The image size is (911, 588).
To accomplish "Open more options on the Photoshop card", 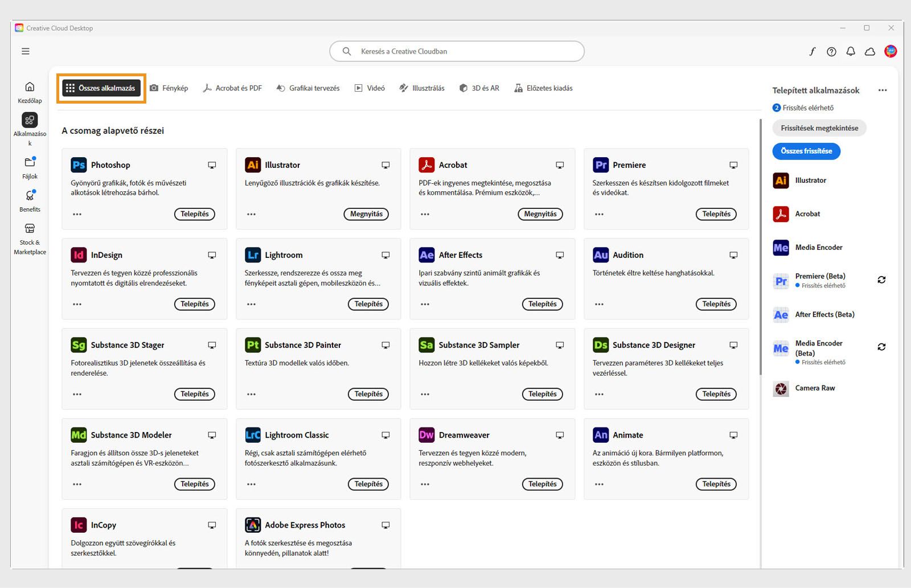I will click(77, 214).
